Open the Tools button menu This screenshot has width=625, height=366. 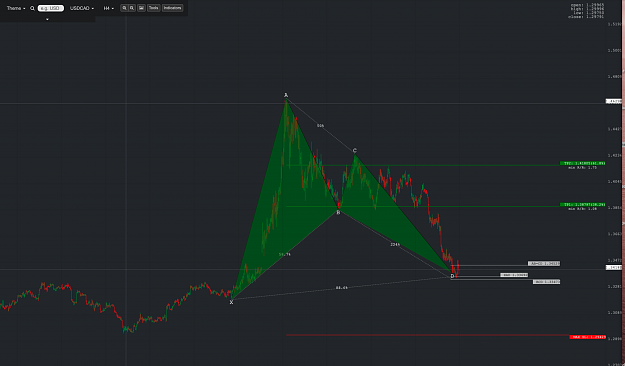click(153, 8)
